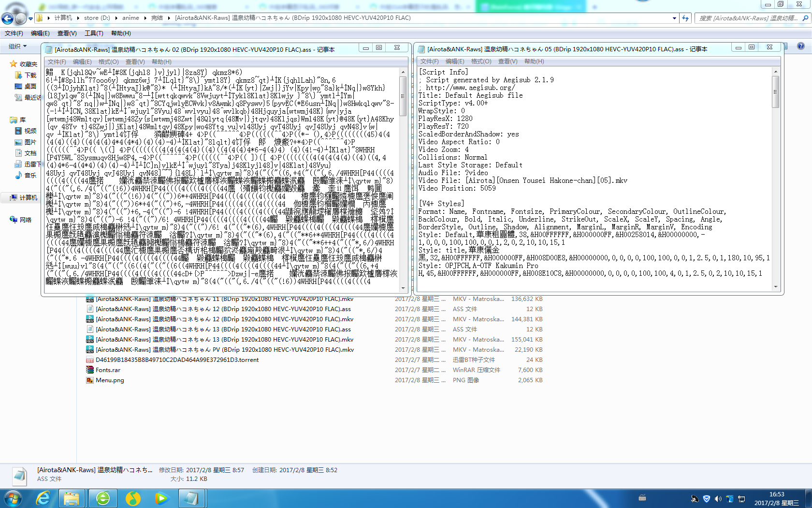Click the Explorer help question mark icon

coord(801,46)
